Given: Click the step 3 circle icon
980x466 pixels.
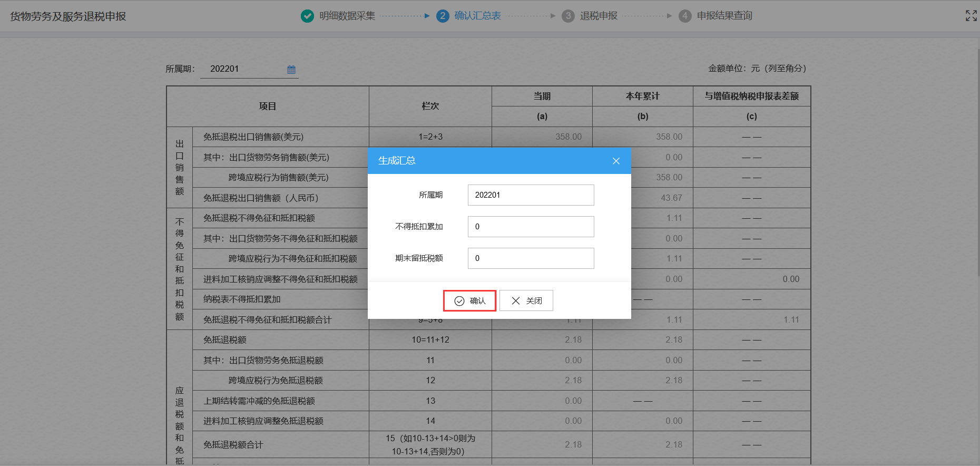Looking at the screenshot, I should [x=568, y=16].
